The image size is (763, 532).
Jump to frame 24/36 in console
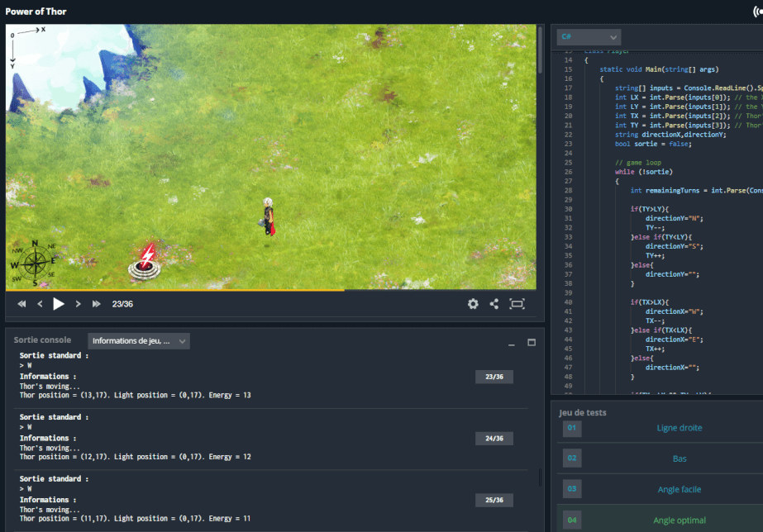[x=494, y=439]
